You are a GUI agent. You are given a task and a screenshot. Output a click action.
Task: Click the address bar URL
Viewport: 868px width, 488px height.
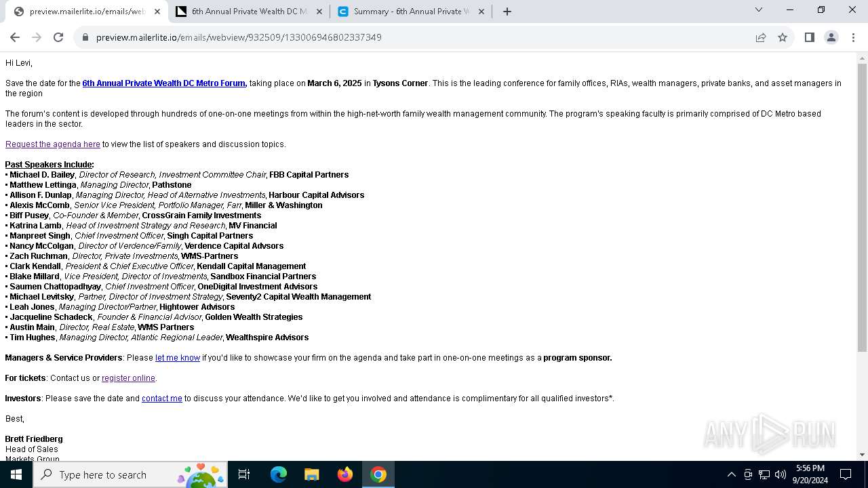point(239,37)
